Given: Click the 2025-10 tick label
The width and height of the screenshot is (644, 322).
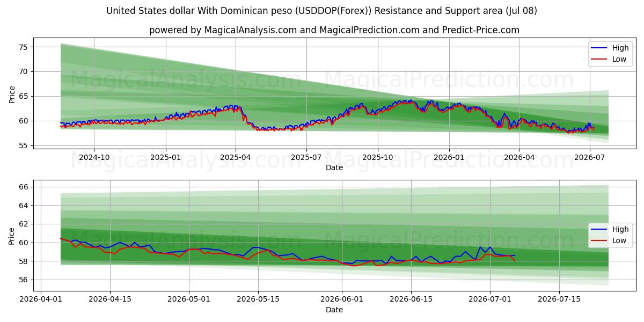Looking at the screenshot, I should point(377,157).
